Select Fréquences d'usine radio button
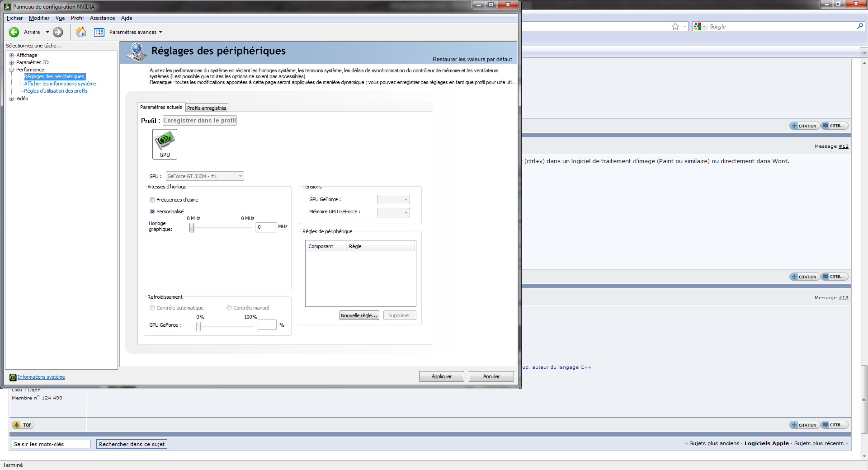This screenshot has height=470, width=868. (152, 200)
